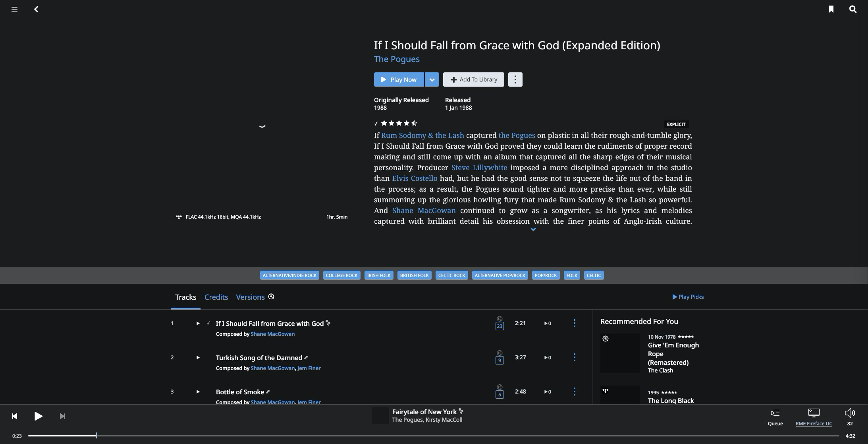Play track 1 with its arrow icon
868x444 pixels.
tap(198, 324)
